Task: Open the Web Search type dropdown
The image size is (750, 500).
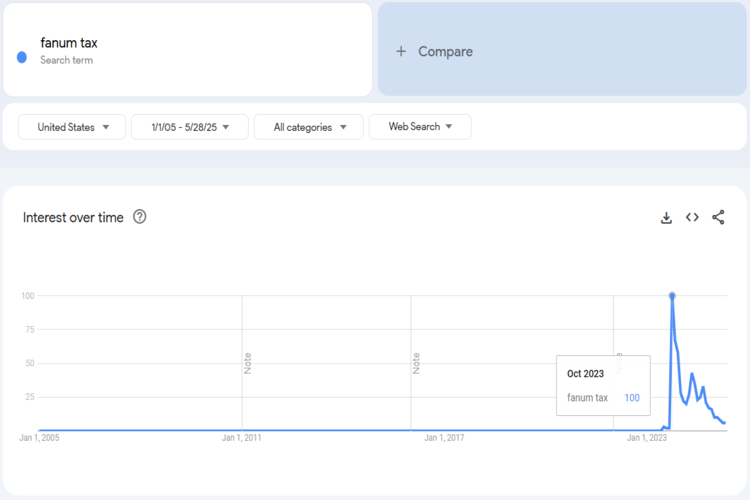Action: click(x=420, y=127)
